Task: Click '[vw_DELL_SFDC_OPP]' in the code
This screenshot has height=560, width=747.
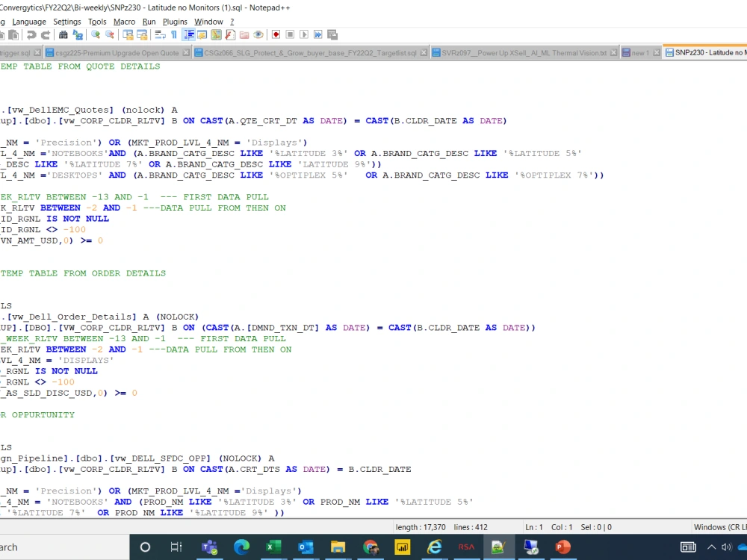Action: pyautogui.click(x=160, y=458)
